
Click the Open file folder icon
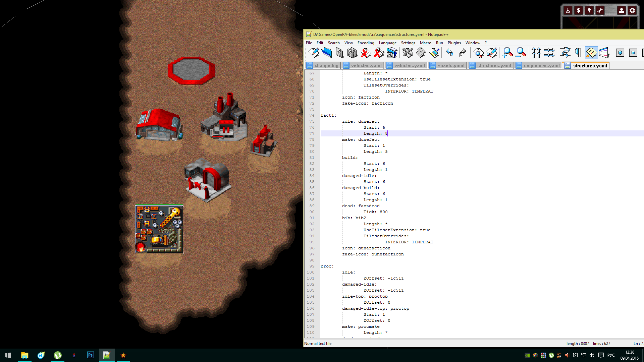click(326, 53)
